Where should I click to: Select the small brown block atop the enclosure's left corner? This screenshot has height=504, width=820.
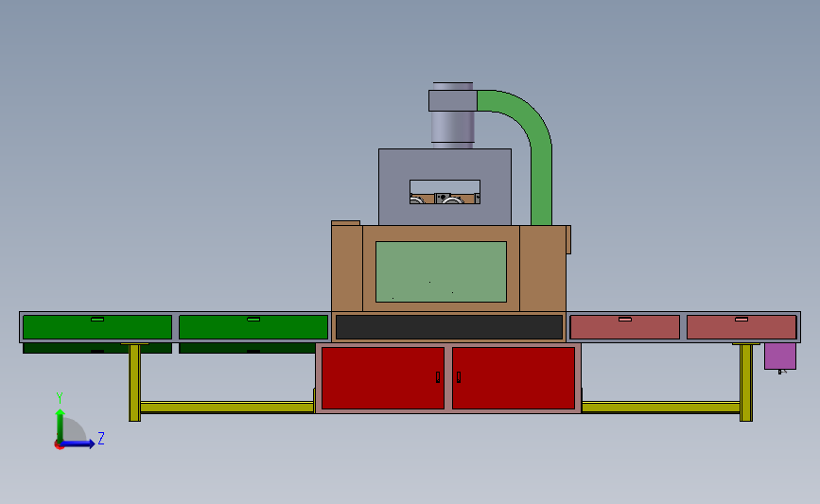pos(345,223)
